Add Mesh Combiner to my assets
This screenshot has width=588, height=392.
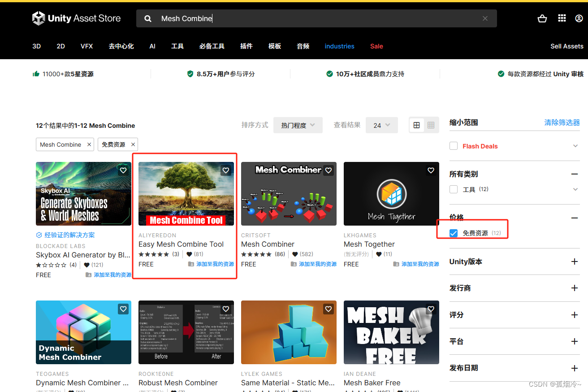pos(314,264)
